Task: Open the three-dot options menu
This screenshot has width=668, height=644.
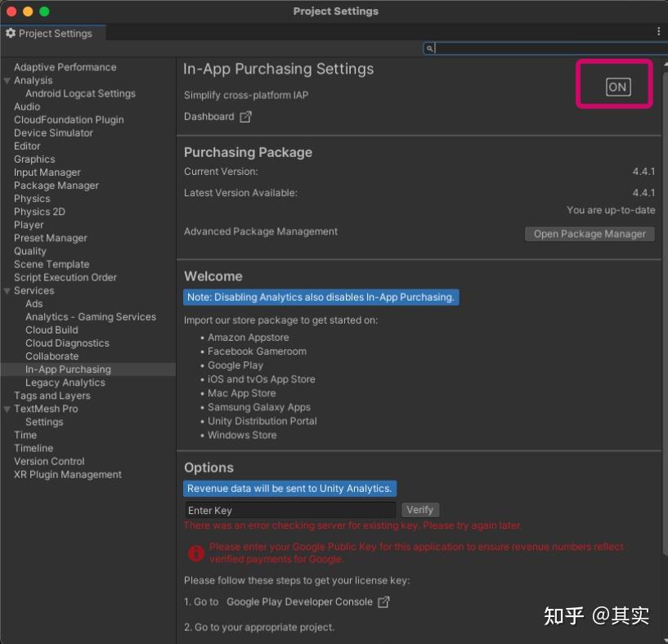Action: pyautogui.click(x=657, y=29)
